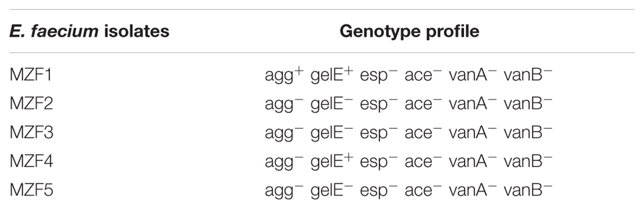Select the MZF2 isolate row label
644x209 pixels.
click(x=31, y=104)
